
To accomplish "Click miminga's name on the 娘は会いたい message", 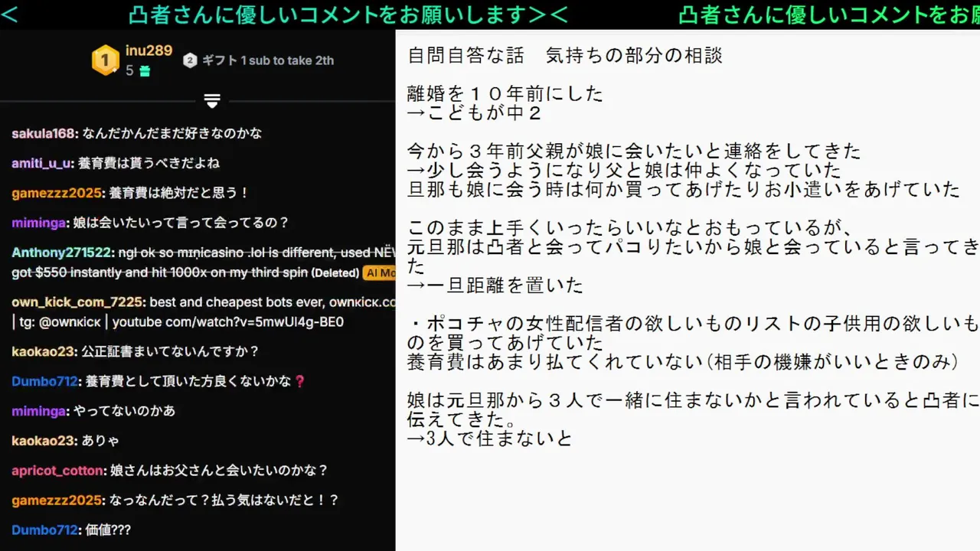I will 38,223.
